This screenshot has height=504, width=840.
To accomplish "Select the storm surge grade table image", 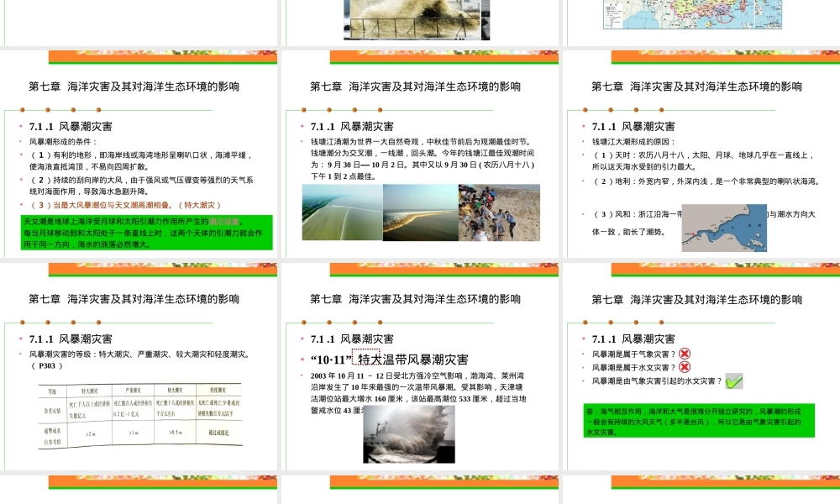I will pos(140,415).
